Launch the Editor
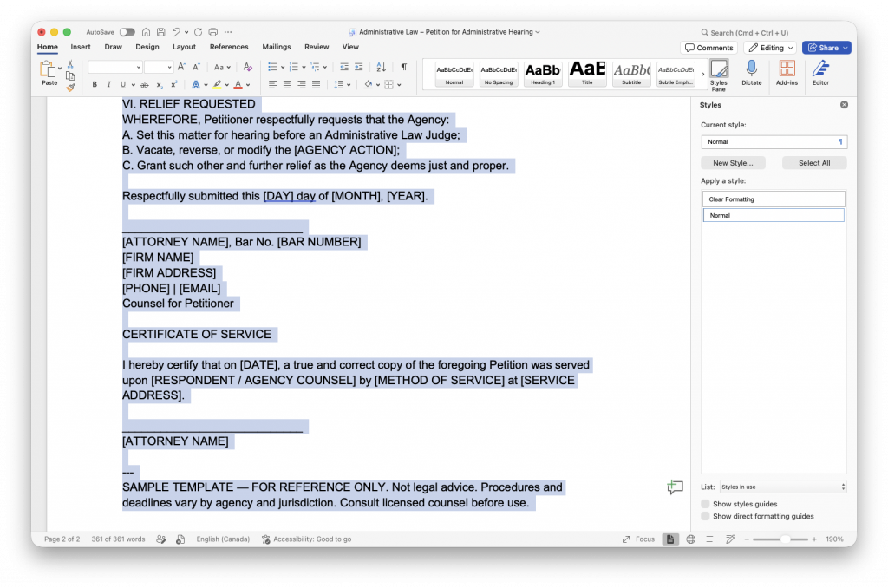The image size is (888, 588). 820,73
